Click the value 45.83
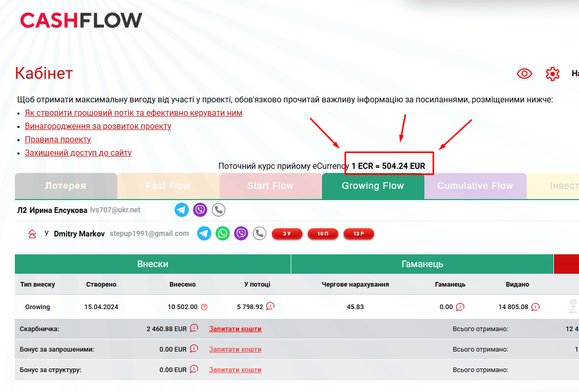 tap(355, 307)
